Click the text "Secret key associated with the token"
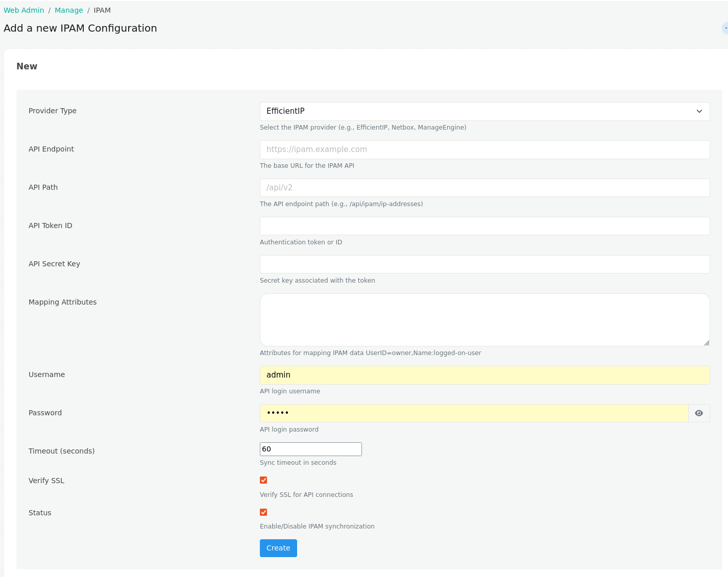 (317, 281)
